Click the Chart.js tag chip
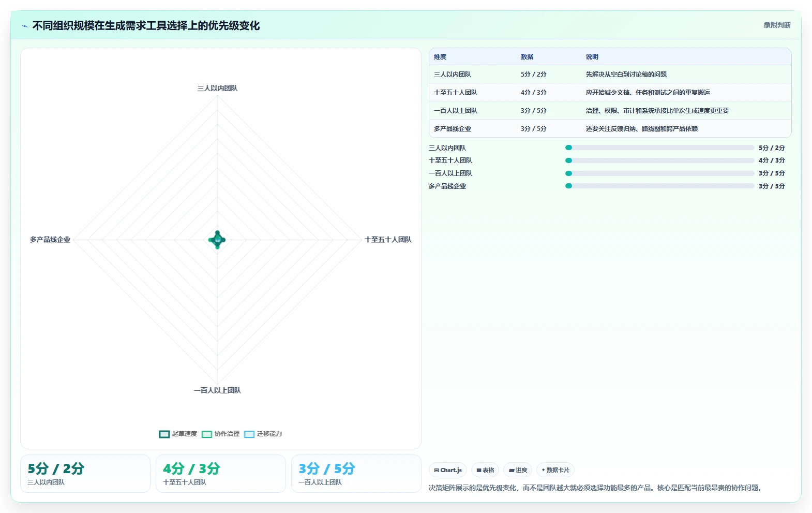Viewport: 812px width, 513px height. click(x=448, y=470)
